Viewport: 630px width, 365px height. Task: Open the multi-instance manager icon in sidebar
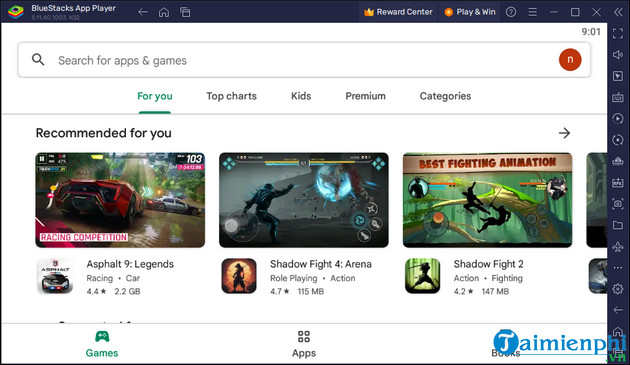pyautogui.click(x=618, y=161)
